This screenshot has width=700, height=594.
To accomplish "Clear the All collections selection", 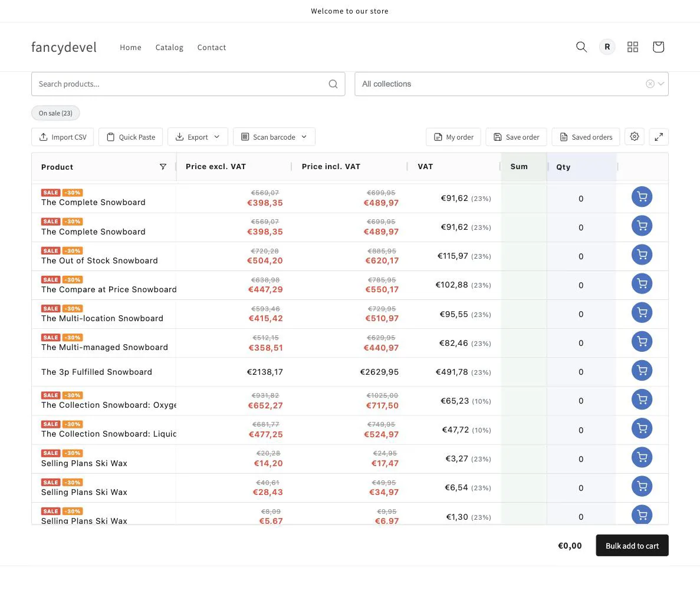I will point(650,84).
